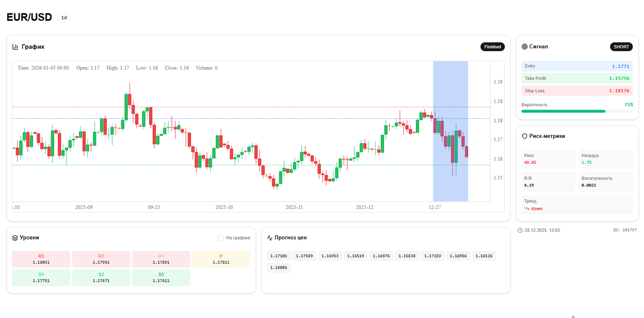The image size is (644, 318).
Task: Click forecast price 1.16526
Action: (484, 256)
